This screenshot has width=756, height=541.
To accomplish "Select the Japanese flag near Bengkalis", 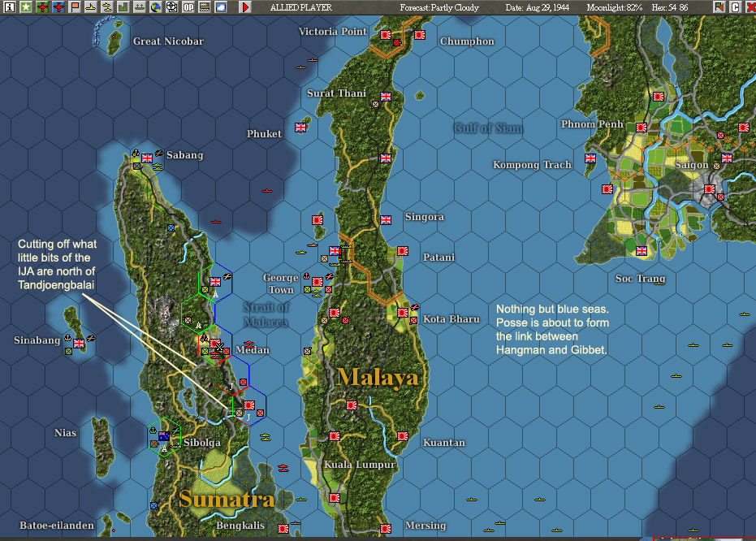I will pyautogui.click(x=283, y=529).
